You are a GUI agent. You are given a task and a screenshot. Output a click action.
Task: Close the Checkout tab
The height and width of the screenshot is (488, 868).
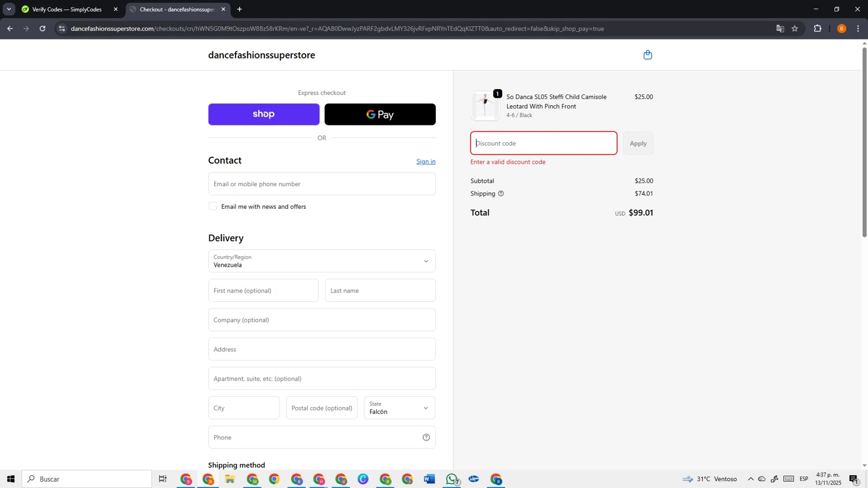[223, 9]
